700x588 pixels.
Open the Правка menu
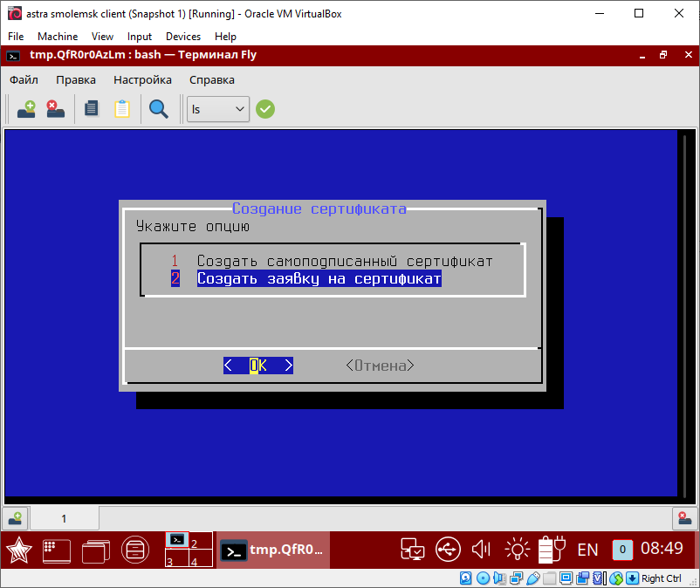point(76,80)
